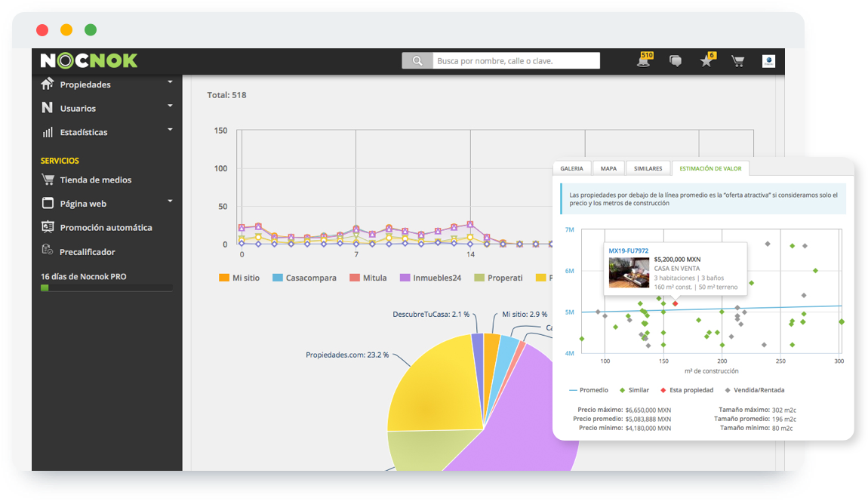
Task: Click '16 días de Nocnok PRO' text
Action: 84,276
